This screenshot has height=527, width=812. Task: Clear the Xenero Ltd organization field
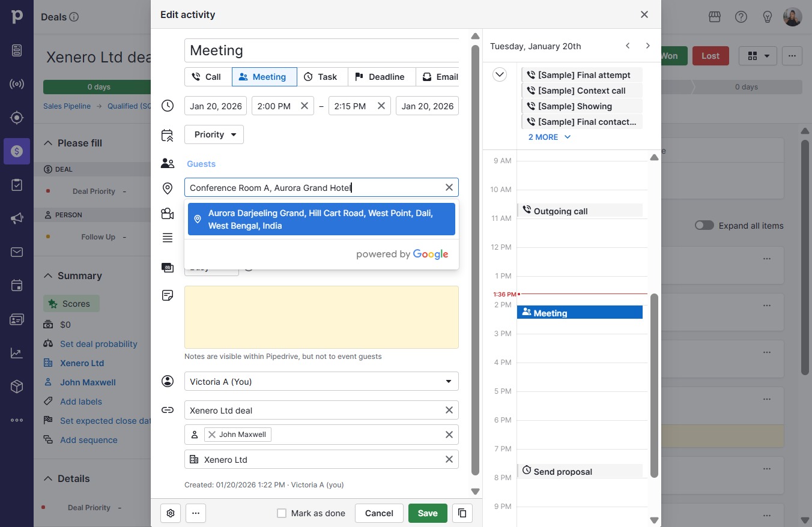(449, 460)
